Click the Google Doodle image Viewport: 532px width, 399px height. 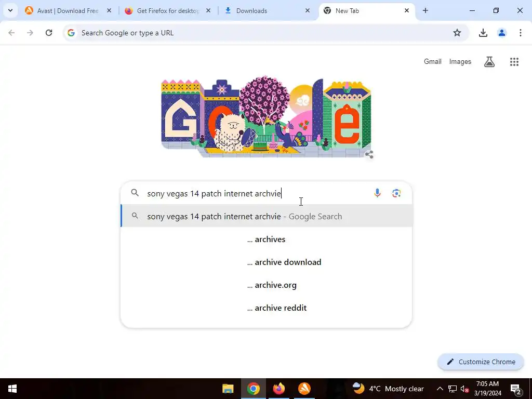(266, 117)
